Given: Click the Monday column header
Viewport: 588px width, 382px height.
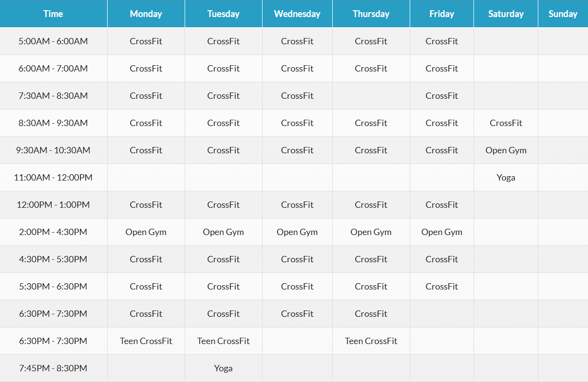Looking at the screenshot, I should (x=146, y=14).
